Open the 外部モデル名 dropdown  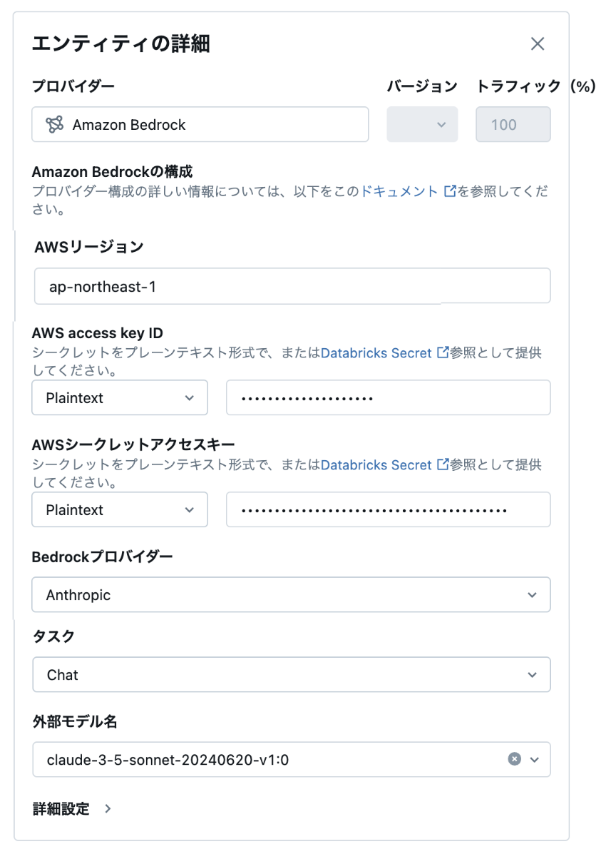(533, 759)
